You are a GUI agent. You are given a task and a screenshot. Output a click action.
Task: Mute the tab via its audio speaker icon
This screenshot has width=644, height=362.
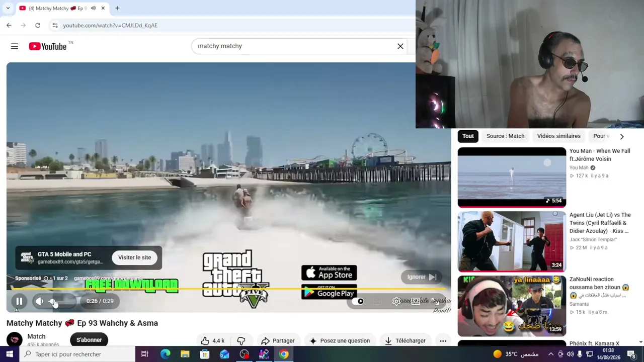[x=93, y=8]
